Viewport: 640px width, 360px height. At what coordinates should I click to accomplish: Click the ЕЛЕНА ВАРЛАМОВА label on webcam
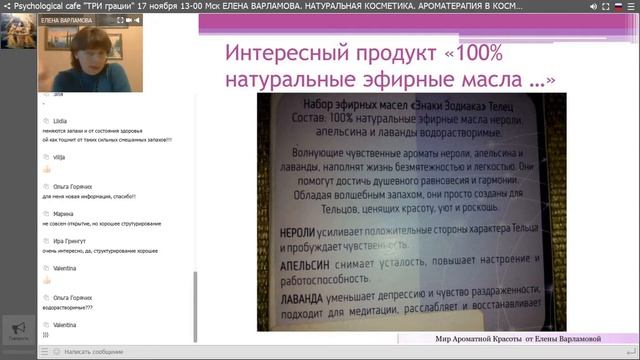(67, 20)
